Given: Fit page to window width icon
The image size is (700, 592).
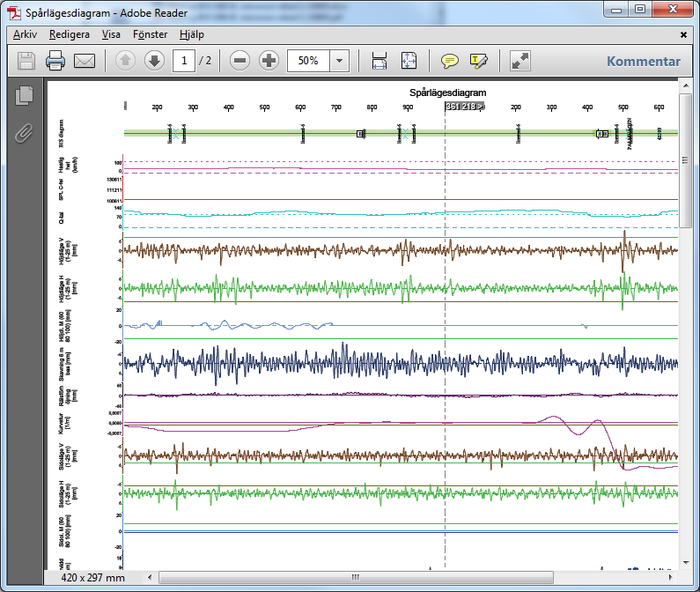Looking at the screenshot, I should click(379, 61).
